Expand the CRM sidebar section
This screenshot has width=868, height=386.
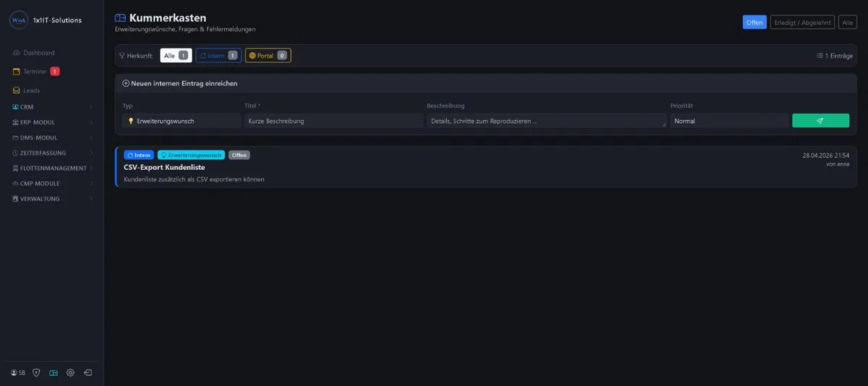click(52, 107)
